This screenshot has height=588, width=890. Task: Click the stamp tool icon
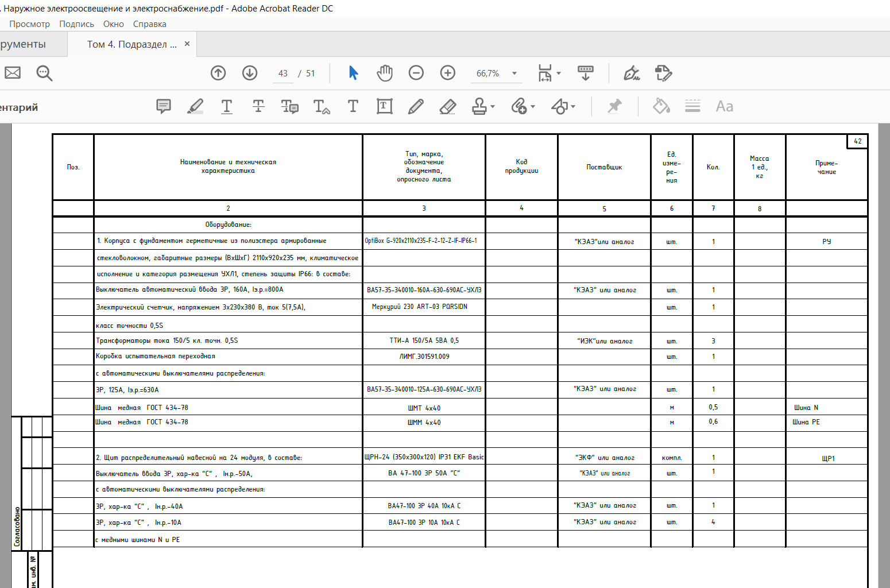[x=479, y=106]
